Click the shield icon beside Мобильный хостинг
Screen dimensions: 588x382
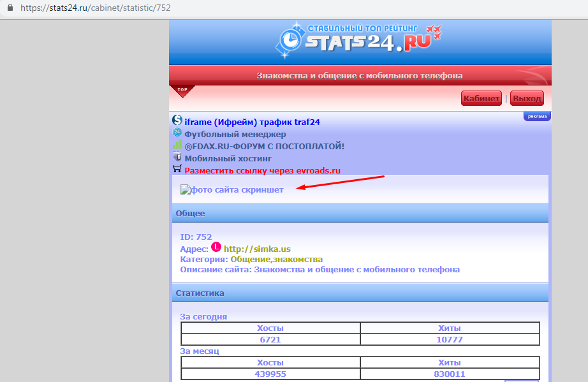coord(177,157)
